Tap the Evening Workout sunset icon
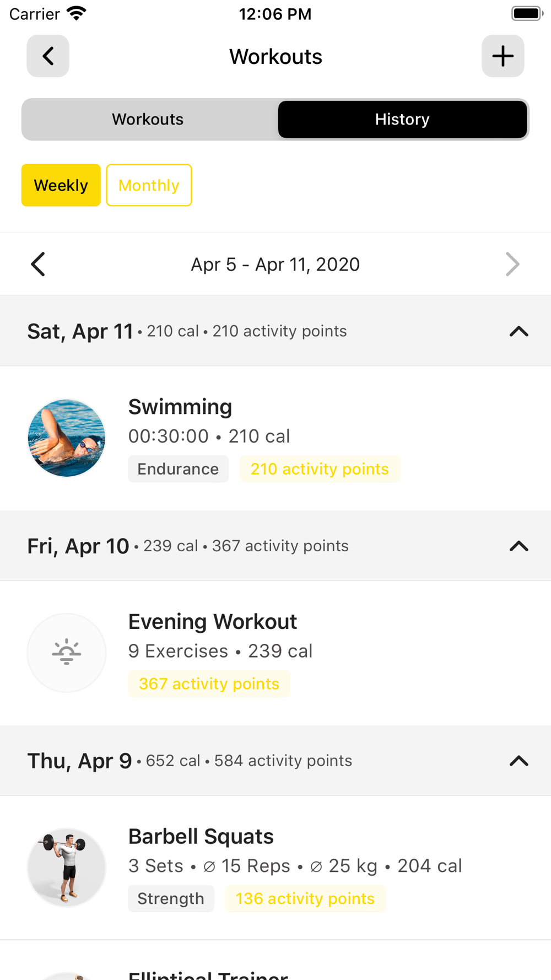 pyautogui.click(x=67, y=653)
